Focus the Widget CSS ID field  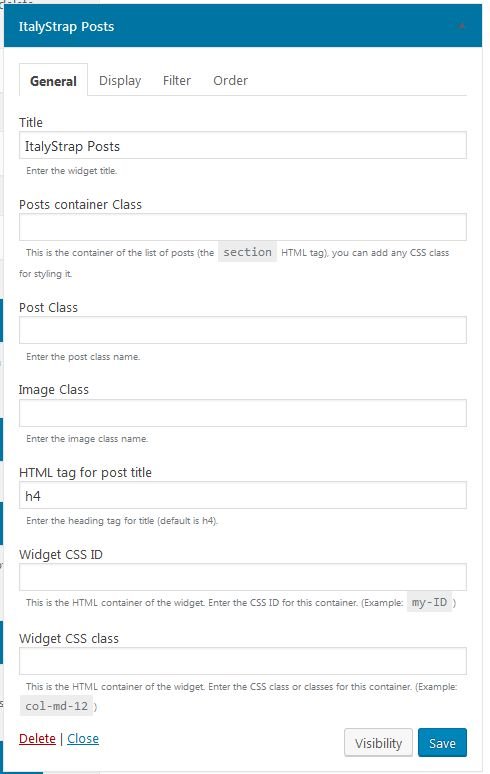point(243,577)
